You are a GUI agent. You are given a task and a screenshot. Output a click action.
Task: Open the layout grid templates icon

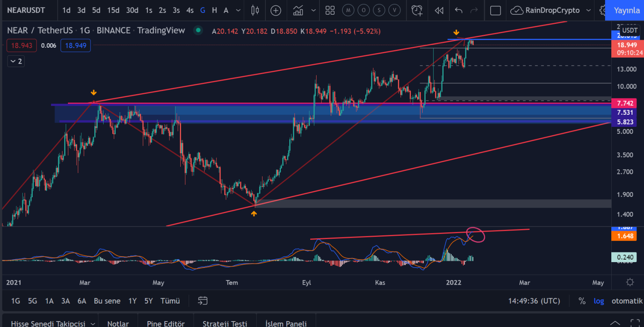click(330, 10)
